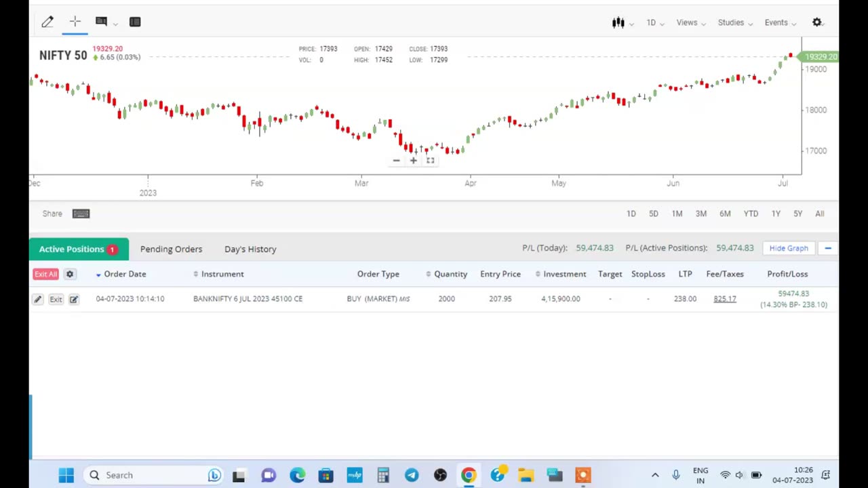Set chart range to 1M
Image resolution: width=868 pixels, height=488 pixels.
pos(677,213)
